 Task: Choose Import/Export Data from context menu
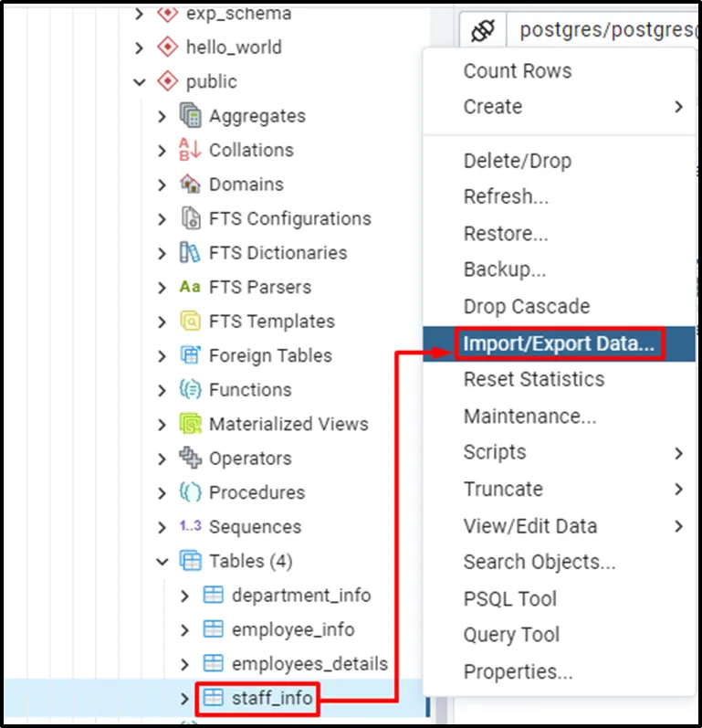point(559,344)
